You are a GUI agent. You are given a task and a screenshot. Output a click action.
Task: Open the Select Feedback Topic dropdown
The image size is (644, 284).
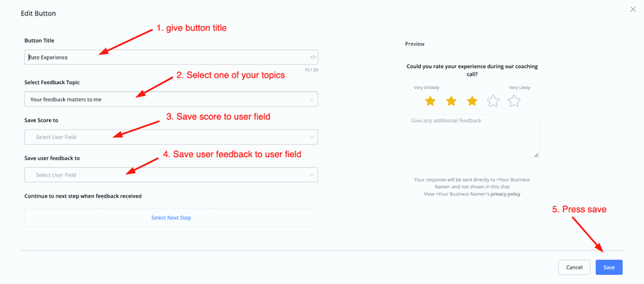[x=171, y=100]
